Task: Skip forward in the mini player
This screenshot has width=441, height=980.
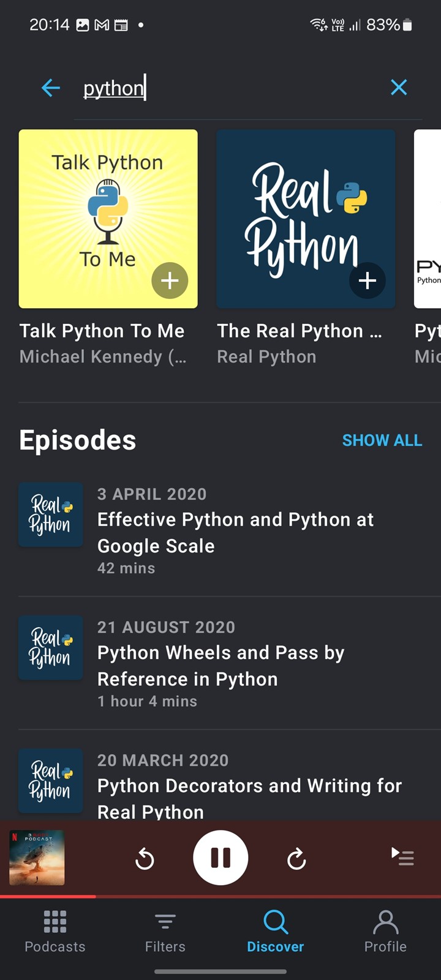Action: pyautogui.click(x=296, y=859)
